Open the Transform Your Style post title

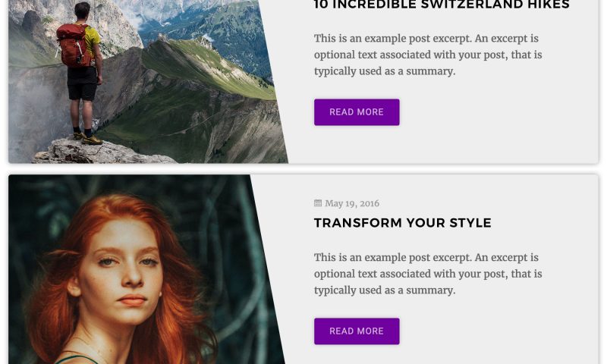click(x=403, y=223)
